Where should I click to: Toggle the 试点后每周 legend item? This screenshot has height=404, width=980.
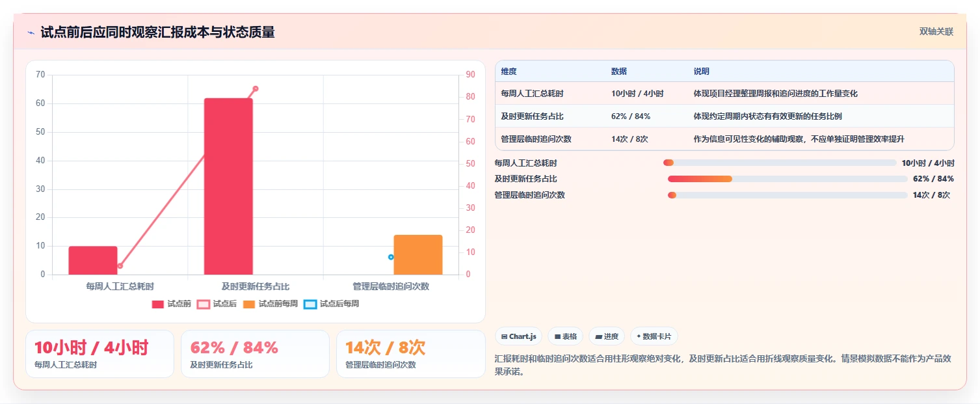click(332, 304)
